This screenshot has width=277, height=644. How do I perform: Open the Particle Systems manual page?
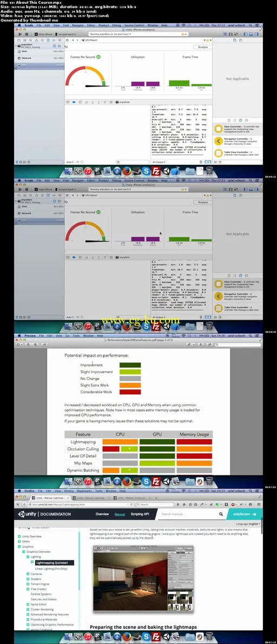(41, 594)
